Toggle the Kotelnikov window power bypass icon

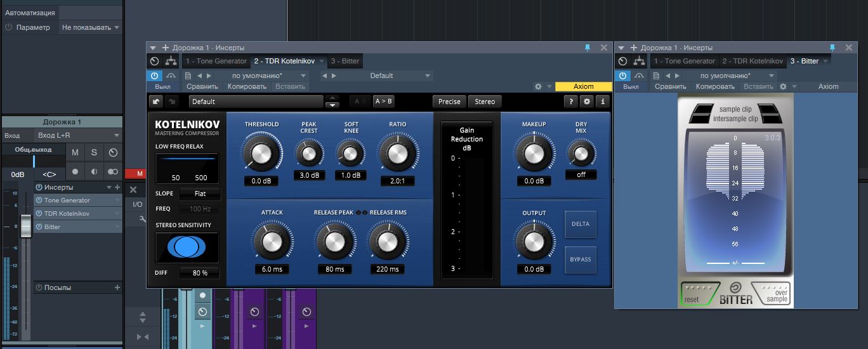pyautogui.click(x=154, y=76)
